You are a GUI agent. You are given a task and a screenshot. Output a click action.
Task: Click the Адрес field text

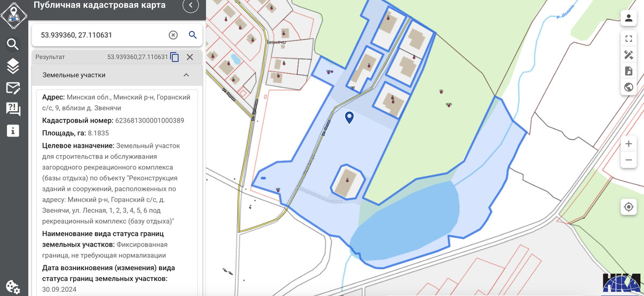pos(116,103)
